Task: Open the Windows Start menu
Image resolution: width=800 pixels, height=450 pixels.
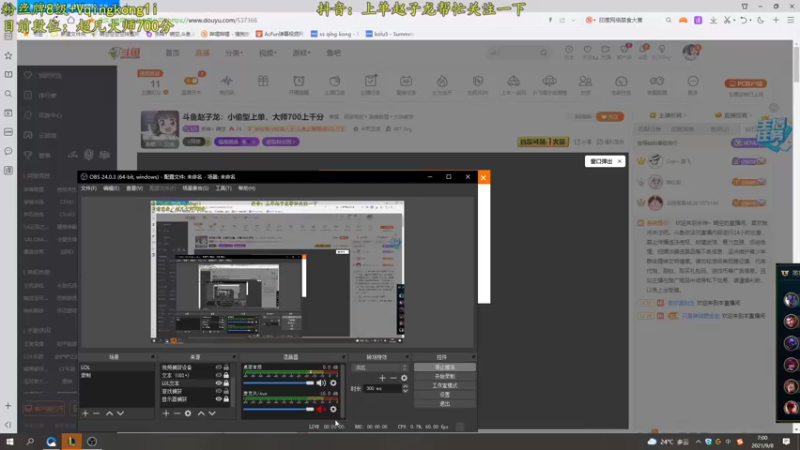Action: 10,441
